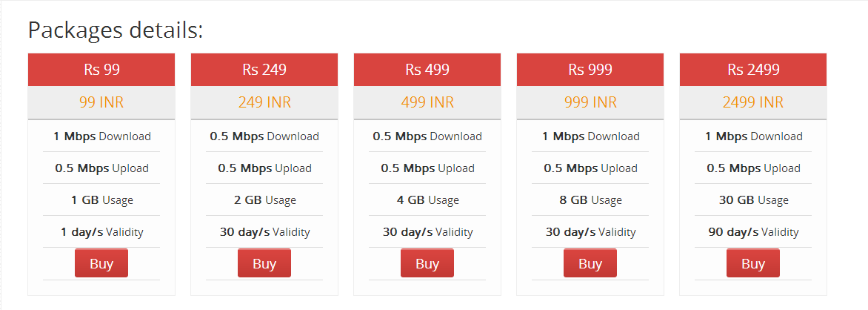868x310 pixels.
Task: Click 90 day/s Validity row
Action: pyautogui.click(x=753, y=232)
